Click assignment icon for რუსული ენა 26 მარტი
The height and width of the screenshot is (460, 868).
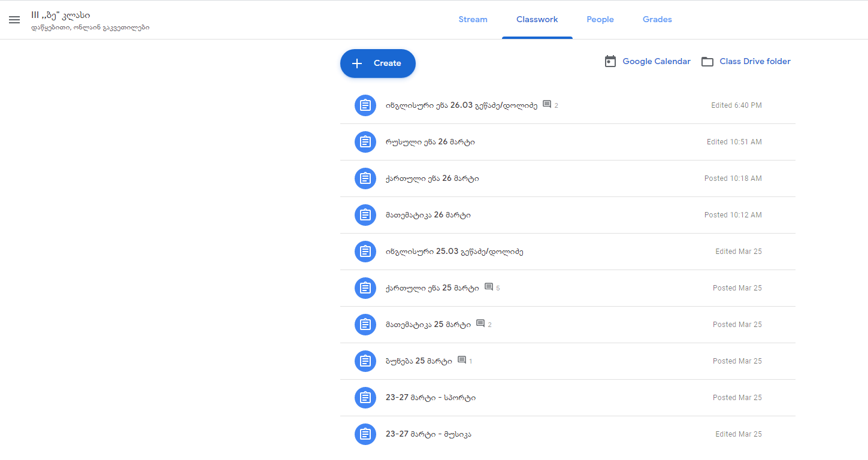coord(365,142)
